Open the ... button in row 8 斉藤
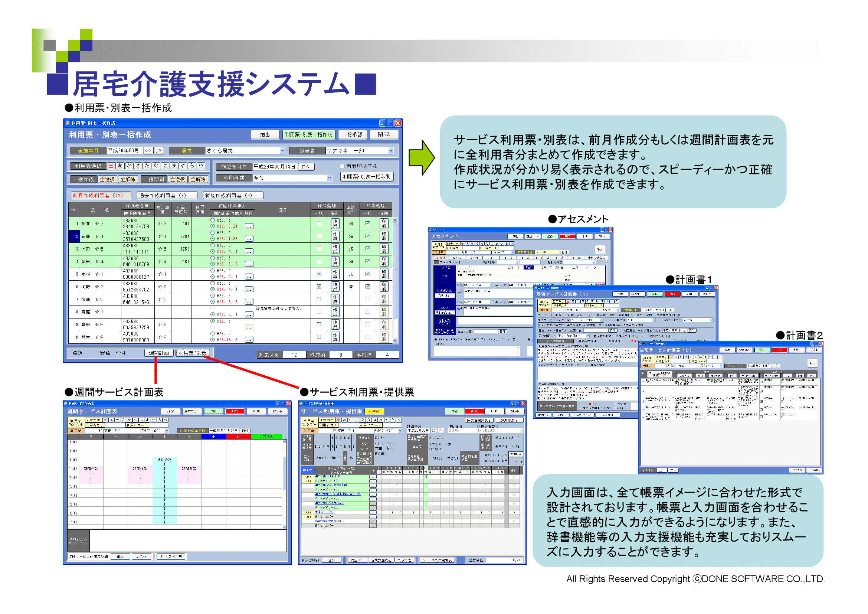 pos(249,314)
